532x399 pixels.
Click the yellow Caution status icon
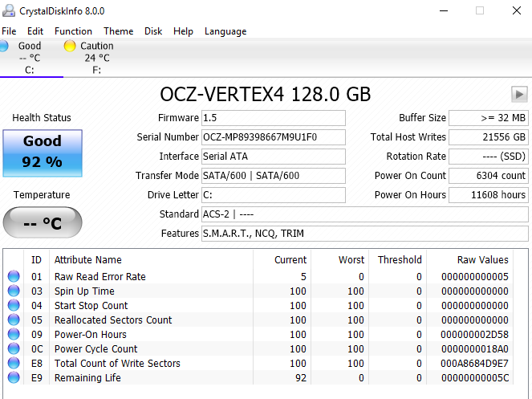coord(70,46)
